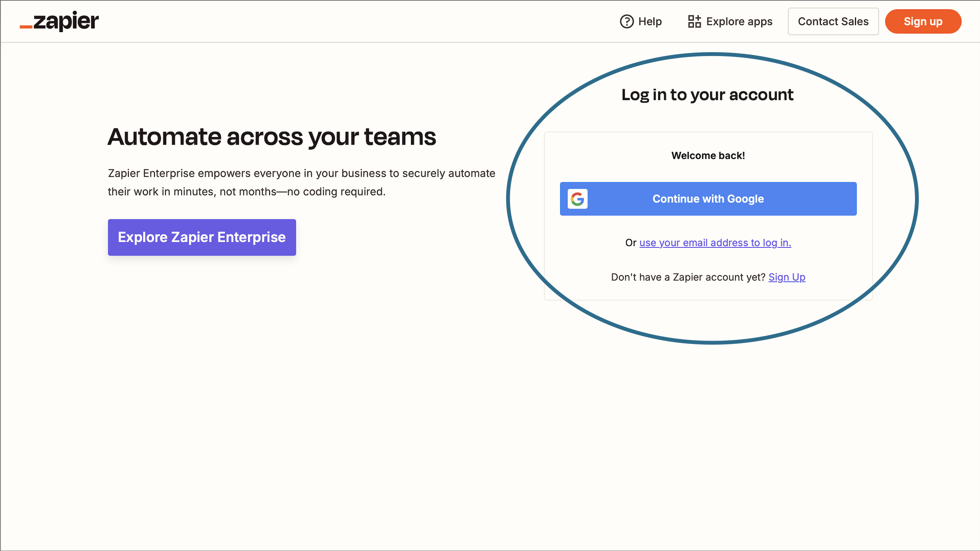Follow the Sign Up link below login
The height and width of the screenshot is (551, 980).
click(787, 277)
